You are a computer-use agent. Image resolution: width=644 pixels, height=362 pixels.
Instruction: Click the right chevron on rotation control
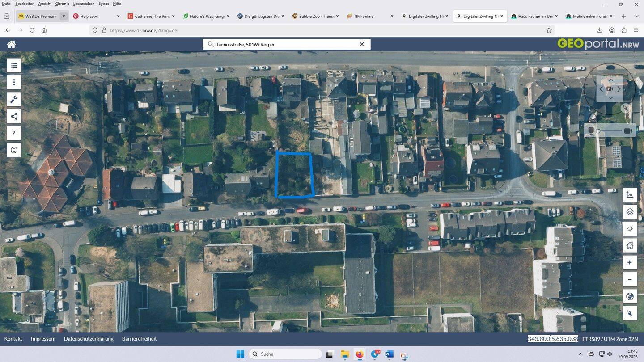619,89
